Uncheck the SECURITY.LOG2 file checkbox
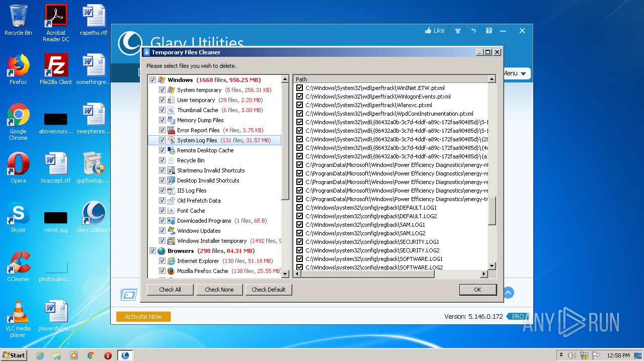Image resolution: width=644 pixels, height=362 pixels. 300,250
